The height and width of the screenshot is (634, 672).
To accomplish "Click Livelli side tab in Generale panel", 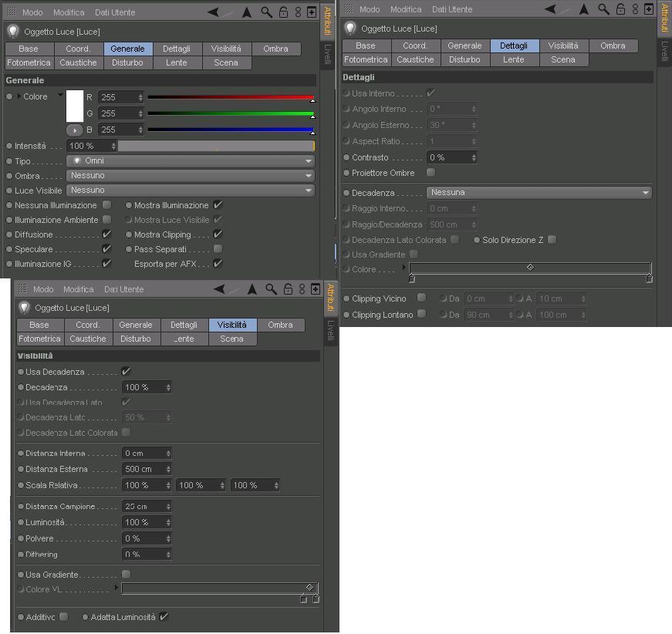I will coord(327,55).
